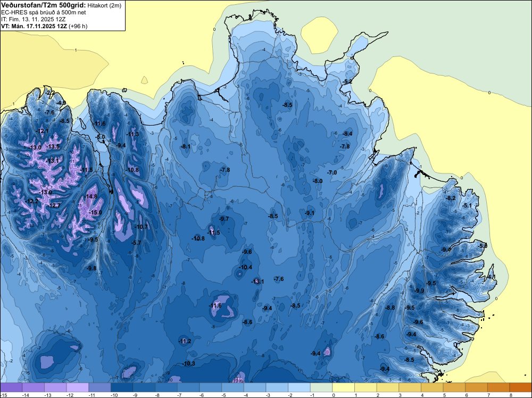532x398 pixels.
Task: Click the -13.5 temperature label
Action: pos(53,146)
